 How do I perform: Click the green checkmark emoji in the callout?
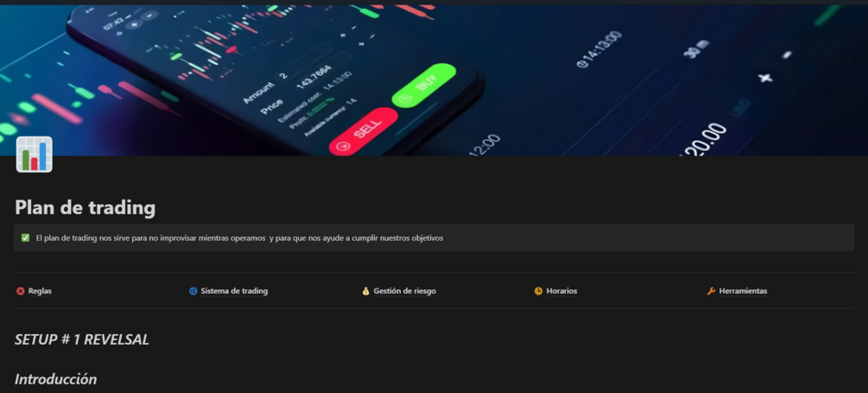(x=25, y=238)
